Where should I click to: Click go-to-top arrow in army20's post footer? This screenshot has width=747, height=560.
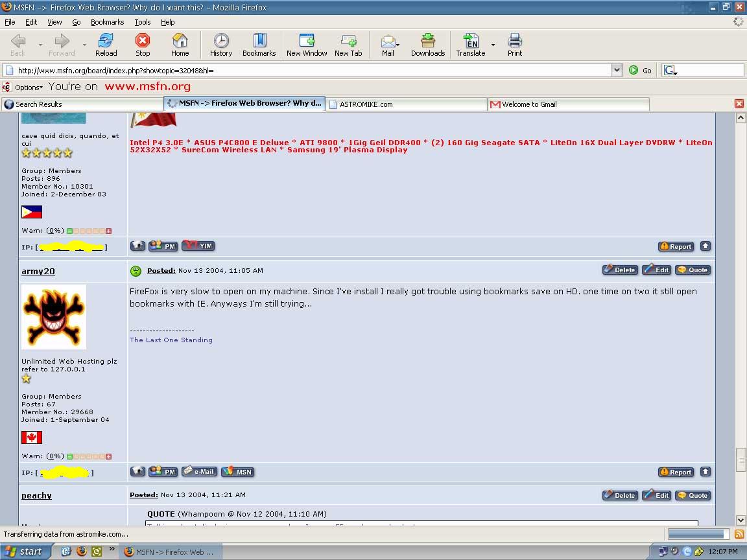[x=705, y=471]
